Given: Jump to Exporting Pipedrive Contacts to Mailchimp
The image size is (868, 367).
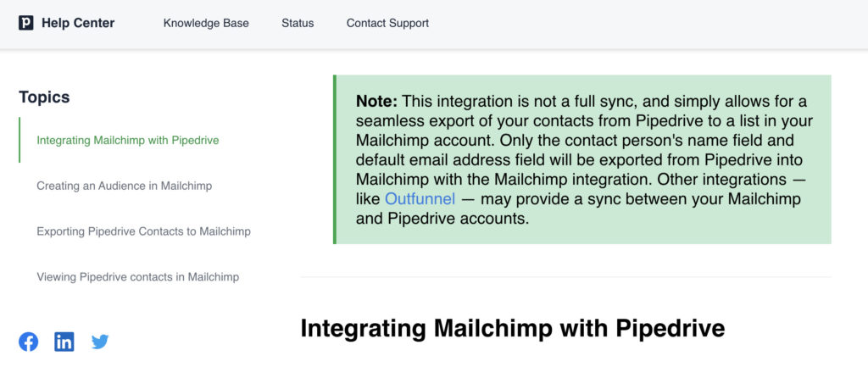Looking at the screenshot, I should point(143,231).
